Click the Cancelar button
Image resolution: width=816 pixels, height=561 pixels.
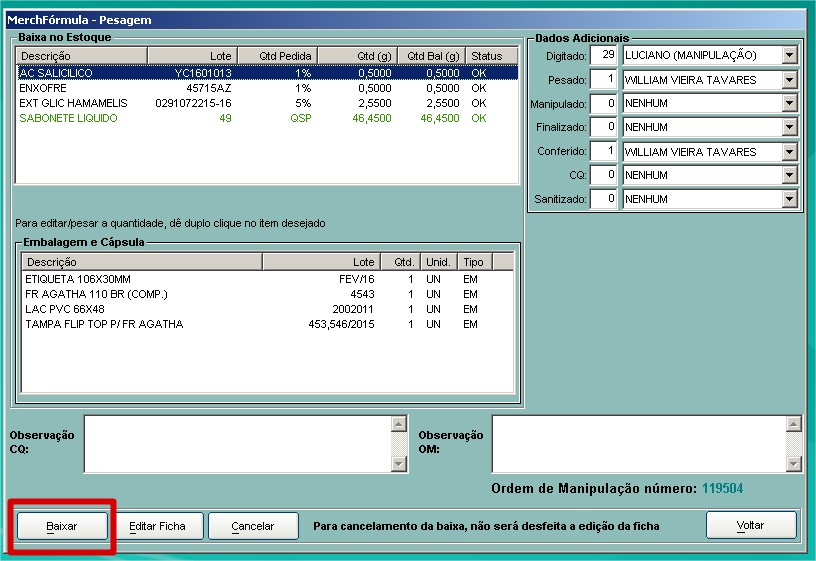click(x=253, y=526)
